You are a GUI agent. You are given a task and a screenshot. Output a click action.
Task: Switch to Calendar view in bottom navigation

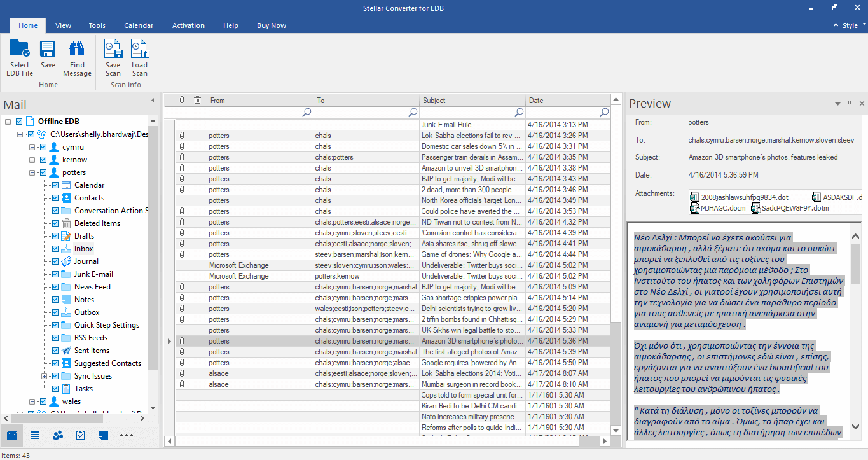pyautogui.click(x=35, y=435)
